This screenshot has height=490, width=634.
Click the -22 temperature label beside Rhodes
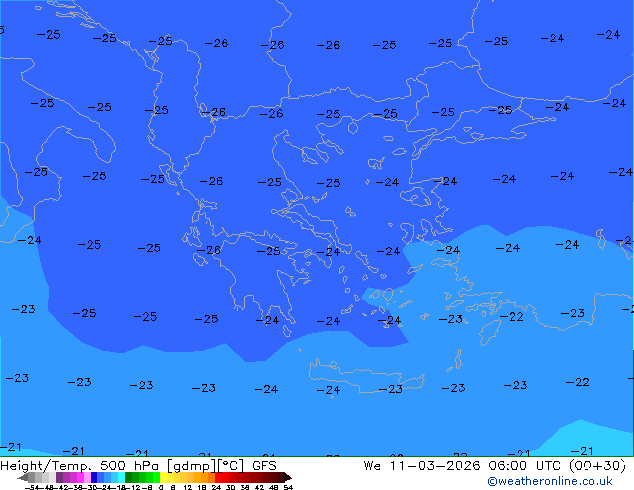click(511, 317)
